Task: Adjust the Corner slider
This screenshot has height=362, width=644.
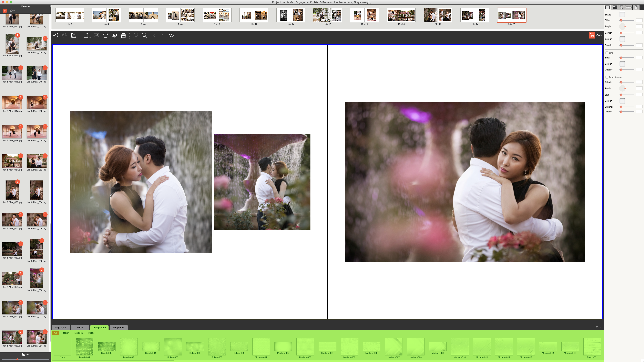Action: (x=627, y=33)
